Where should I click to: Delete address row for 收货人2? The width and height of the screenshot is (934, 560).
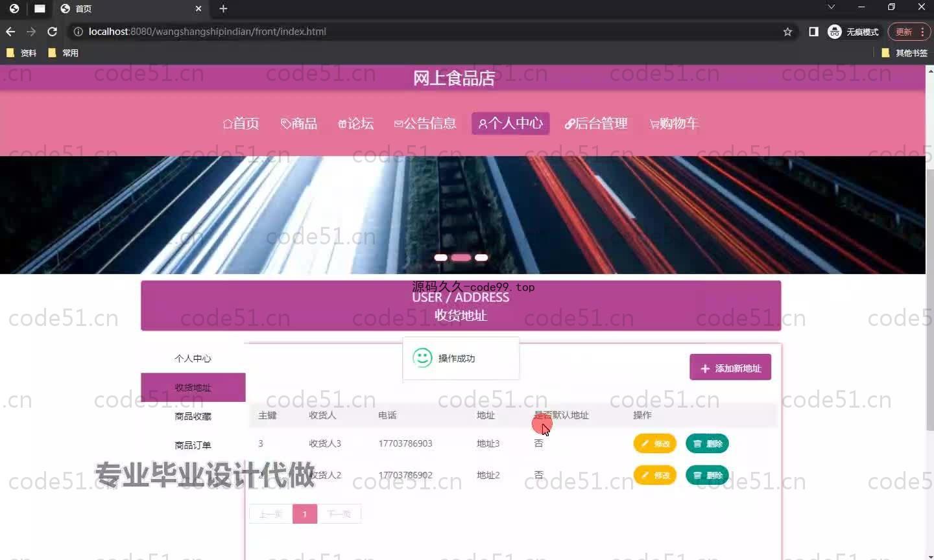(707, 475)
